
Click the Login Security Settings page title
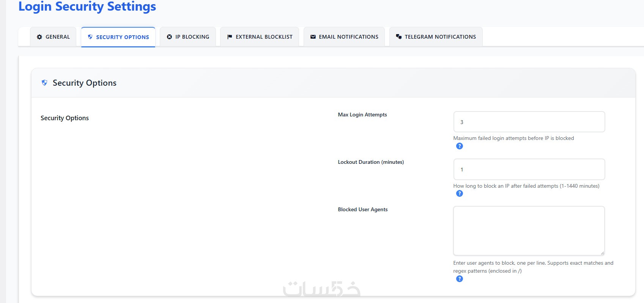(x=87, y=6)
